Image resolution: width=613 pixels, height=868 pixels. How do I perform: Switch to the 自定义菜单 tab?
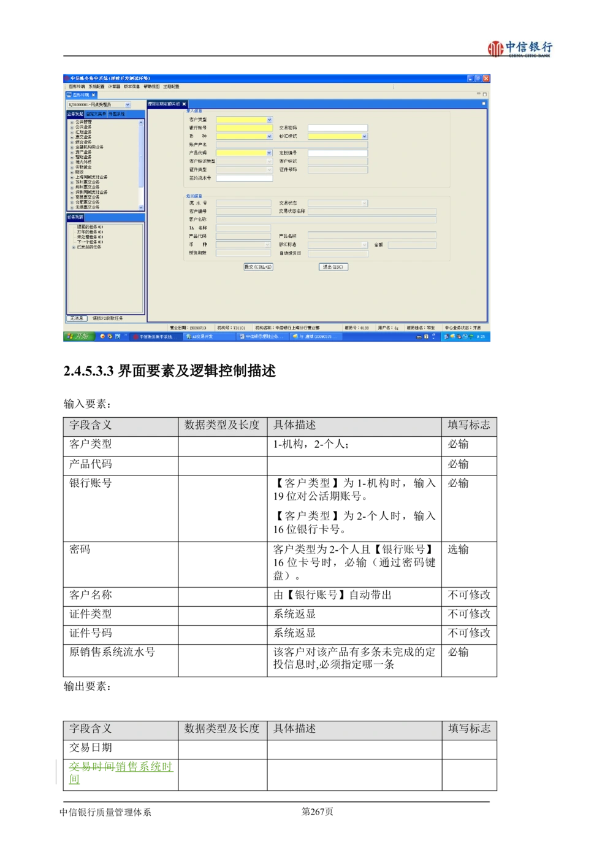point(96,114)
